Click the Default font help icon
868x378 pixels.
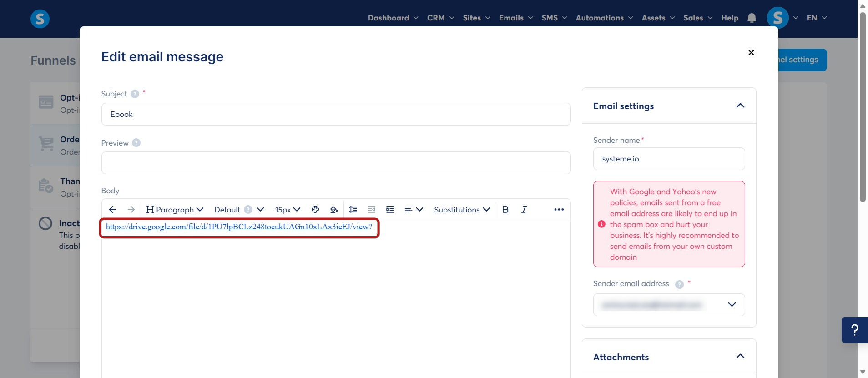tap(248, 209)
